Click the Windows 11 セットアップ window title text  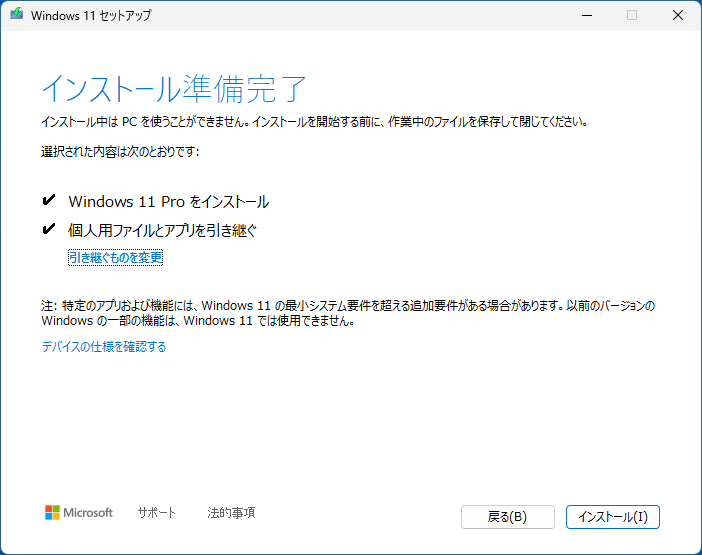(x=91, y=15)
